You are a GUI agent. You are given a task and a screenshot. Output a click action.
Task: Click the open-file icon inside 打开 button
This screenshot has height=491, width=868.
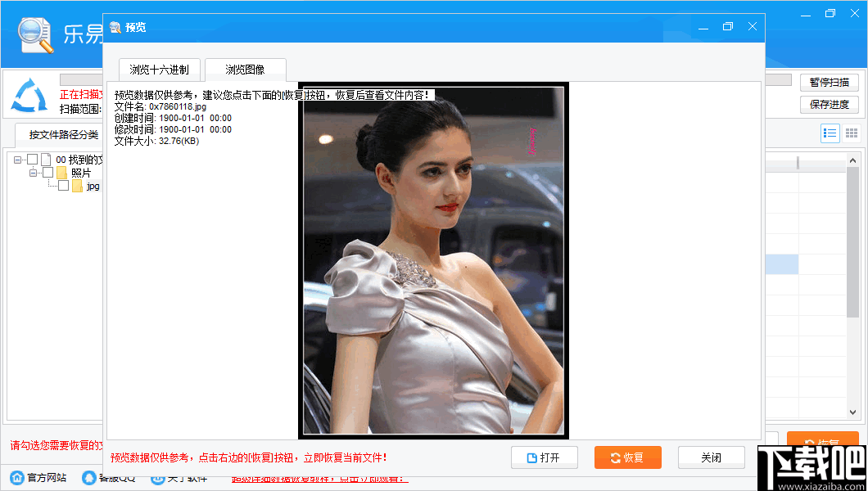(531, 457)
